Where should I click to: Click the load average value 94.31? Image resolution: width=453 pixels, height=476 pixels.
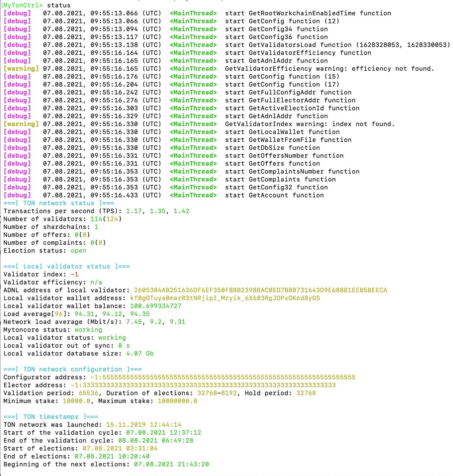pos(84,314)
